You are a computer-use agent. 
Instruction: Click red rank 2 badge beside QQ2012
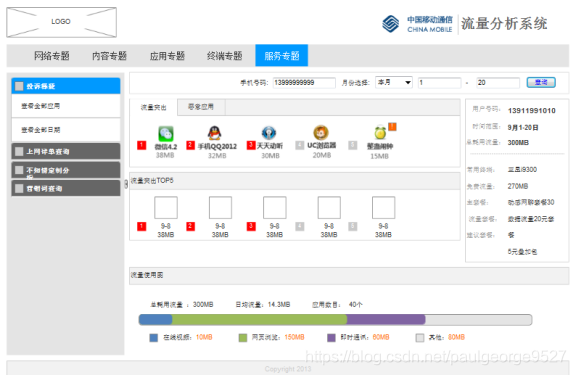(190, 145)
